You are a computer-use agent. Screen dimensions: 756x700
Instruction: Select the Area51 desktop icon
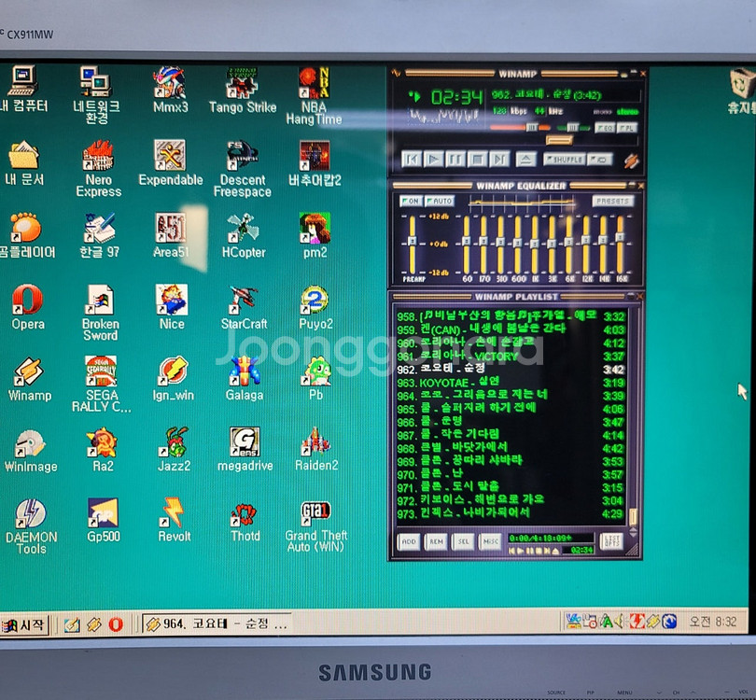[x=170, y=235]
